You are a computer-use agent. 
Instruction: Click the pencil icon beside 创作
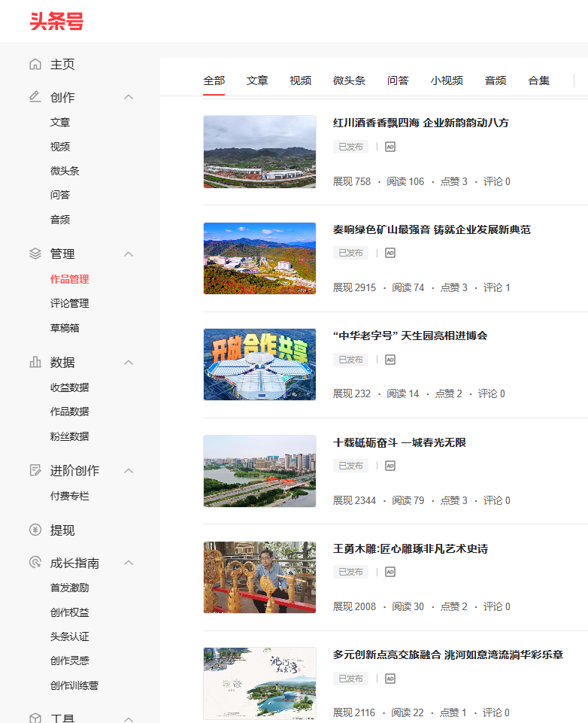35,97
